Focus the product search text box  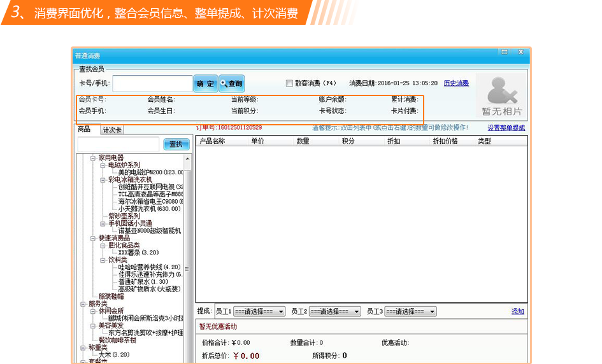point(118,144)
